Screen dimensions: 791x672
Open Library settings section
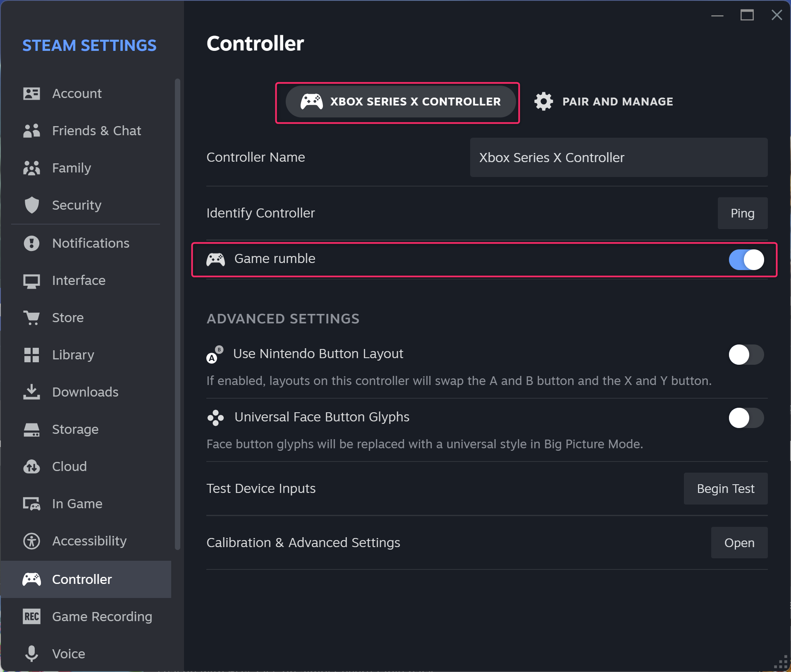pyautogui.click(x=86, y=355)
